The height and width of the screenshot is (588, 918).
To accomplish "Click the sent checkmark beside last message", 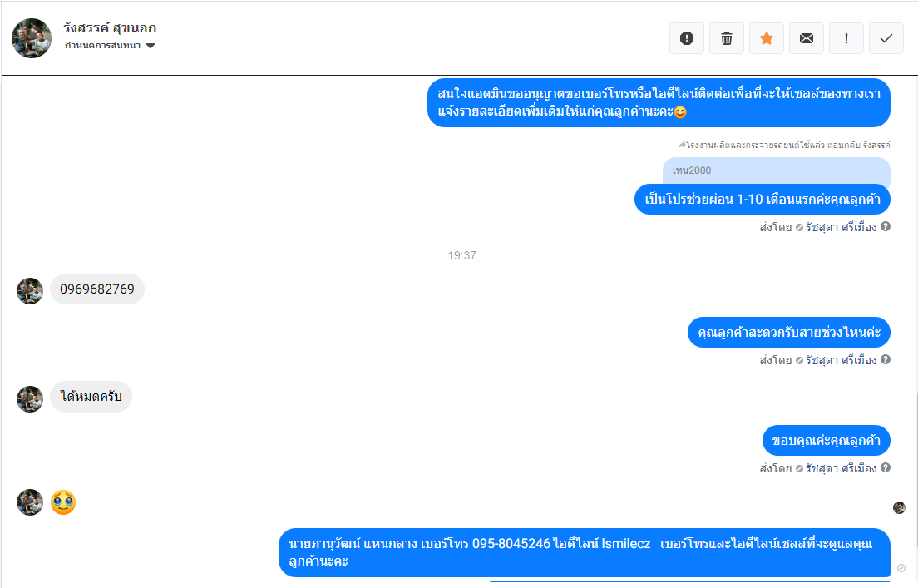I will tap(901, 568).
